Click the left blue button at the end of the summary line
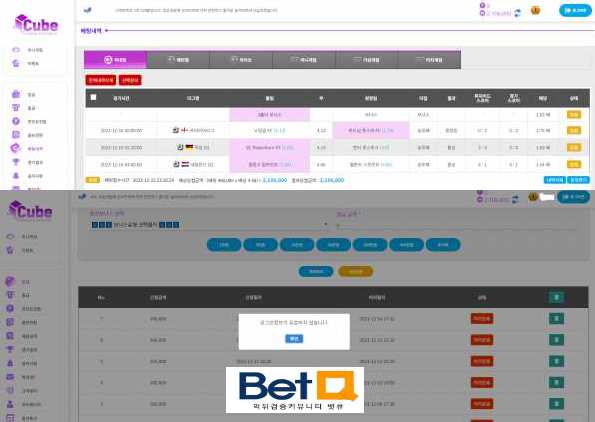This screenshot has height=422, width=595. point(554,180)
